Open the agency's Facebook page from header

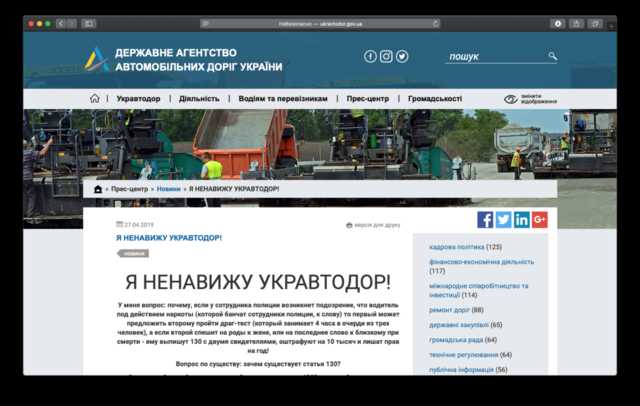point(370,57)
